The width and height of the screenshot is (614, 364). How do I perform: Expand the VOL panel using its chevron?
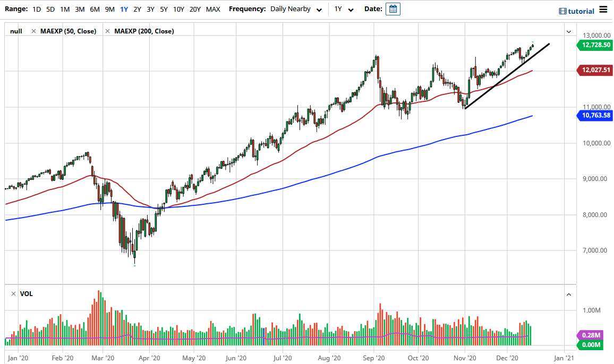(x=568, y=294)
